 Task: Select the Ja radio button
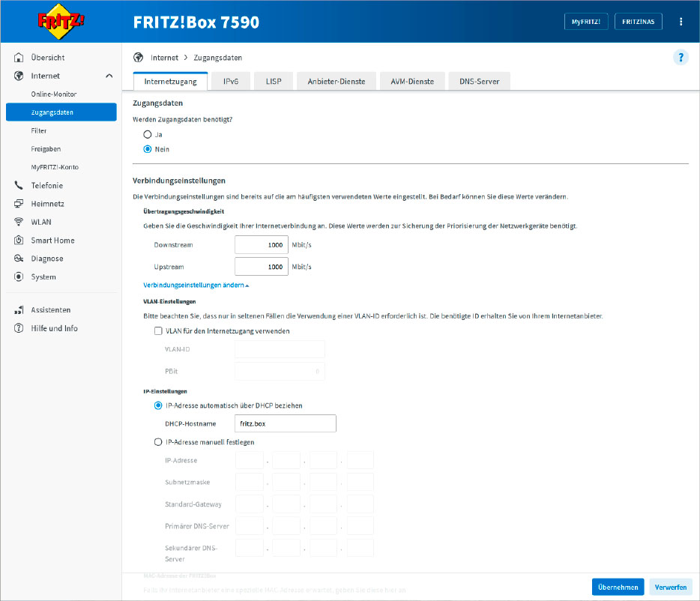[148, 134]
